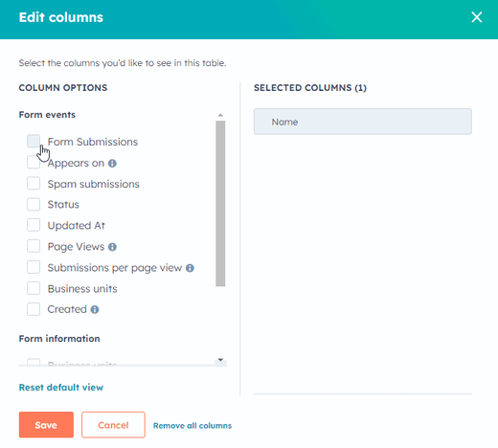The height and width of the screenshot is (448, 498).
Task: Close the Edit columns dialog
Action: click(x=477, y=17)
